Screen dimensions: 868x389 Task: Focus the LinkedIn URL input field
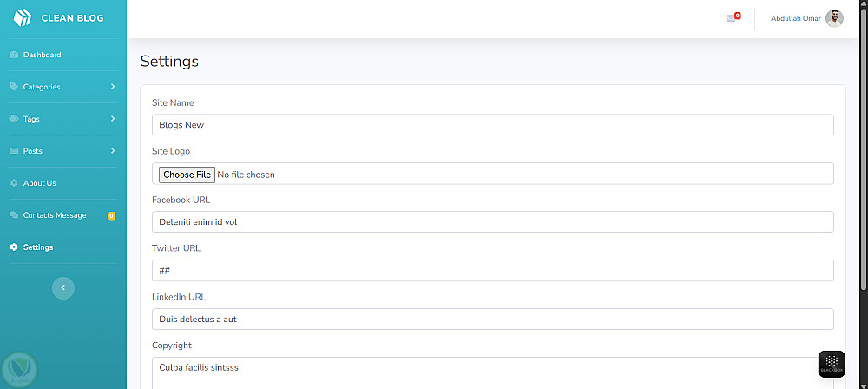pos(493,320)
